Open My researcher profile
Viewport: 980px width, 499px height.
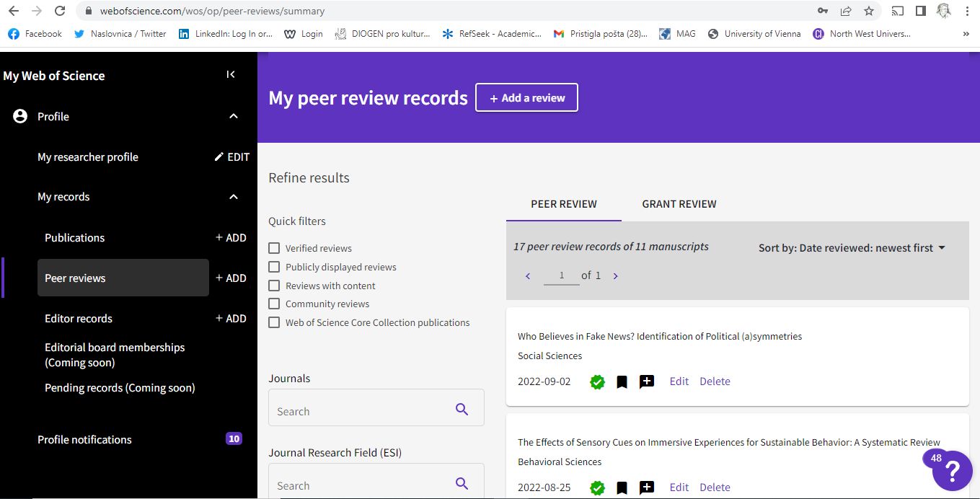tap(88, 156)
